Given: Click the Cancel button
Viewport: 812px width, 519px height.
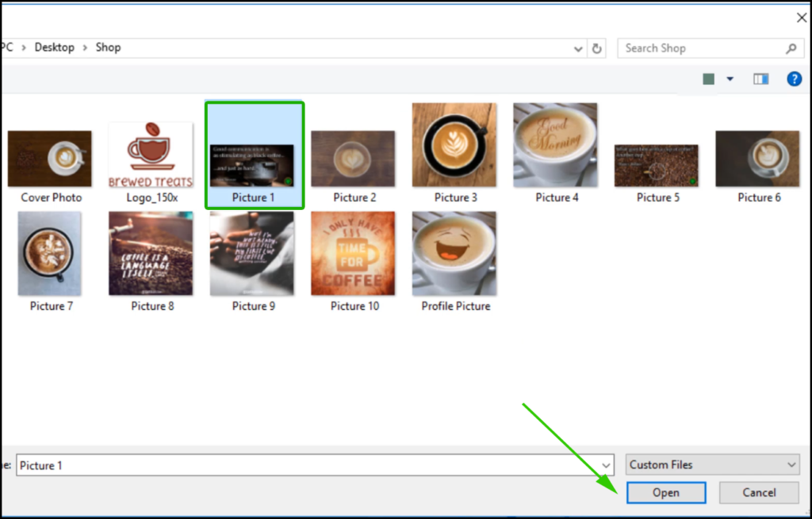Looking at the screenshot, I should [759, 493].
